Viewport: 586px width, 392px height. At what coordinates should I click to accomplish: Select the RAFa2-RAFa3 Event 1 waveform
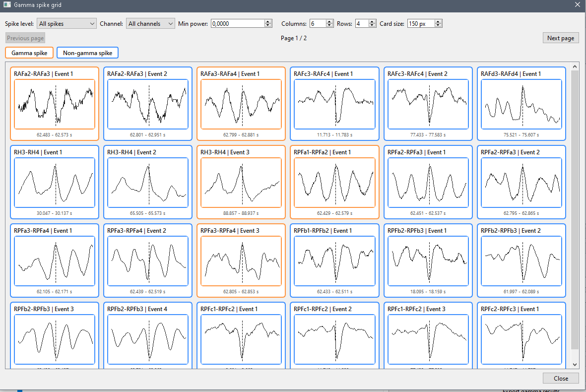(55, 104)
